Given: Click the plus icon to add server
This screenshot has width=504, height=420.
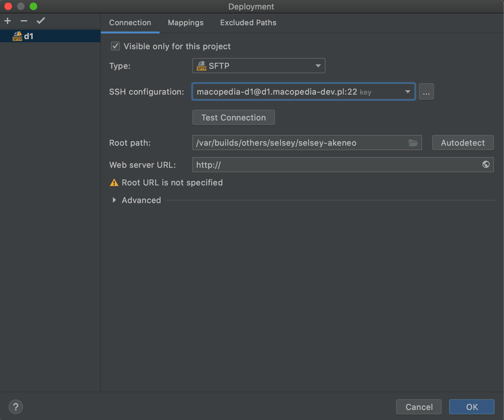Looking at the screenshot, I should [8, 21].
